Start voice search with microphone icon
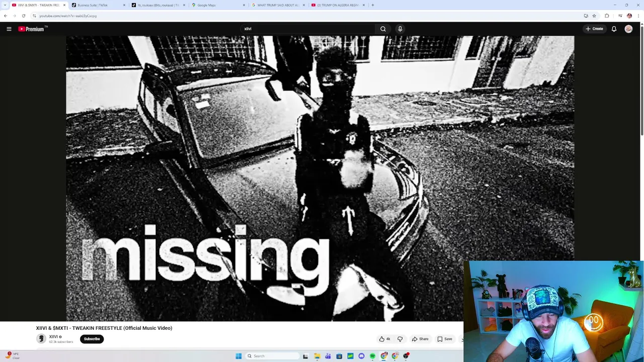The width and height of the screenshot is (644, 362). click(400, 29)
